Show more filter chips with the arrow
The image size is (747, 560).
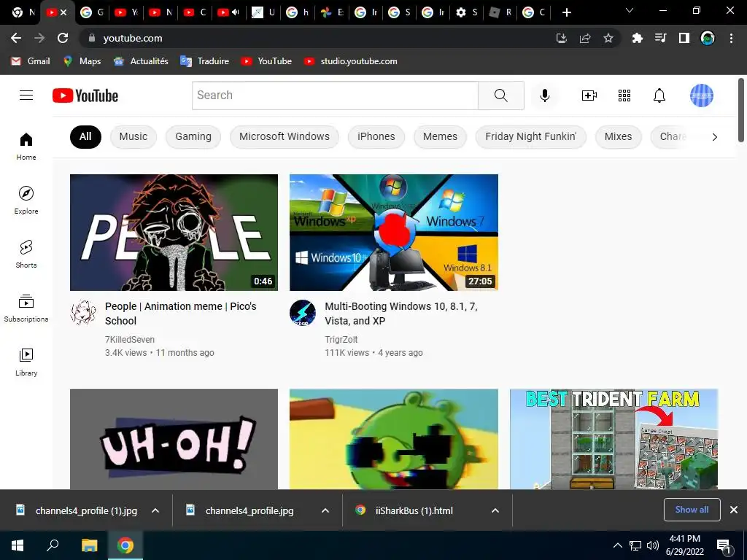click(714, 137)
